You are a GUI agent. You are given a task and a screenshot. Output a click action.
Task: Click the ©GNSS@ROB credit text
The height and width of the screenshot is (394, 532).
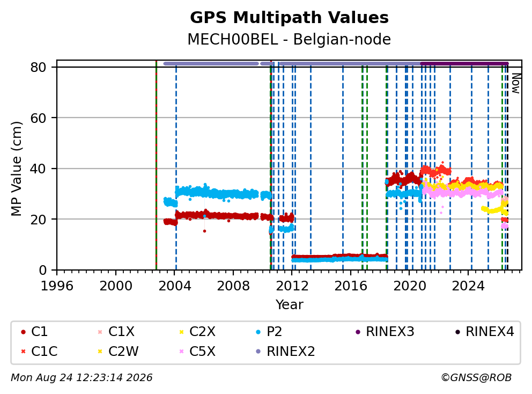[x=476, y=378]
